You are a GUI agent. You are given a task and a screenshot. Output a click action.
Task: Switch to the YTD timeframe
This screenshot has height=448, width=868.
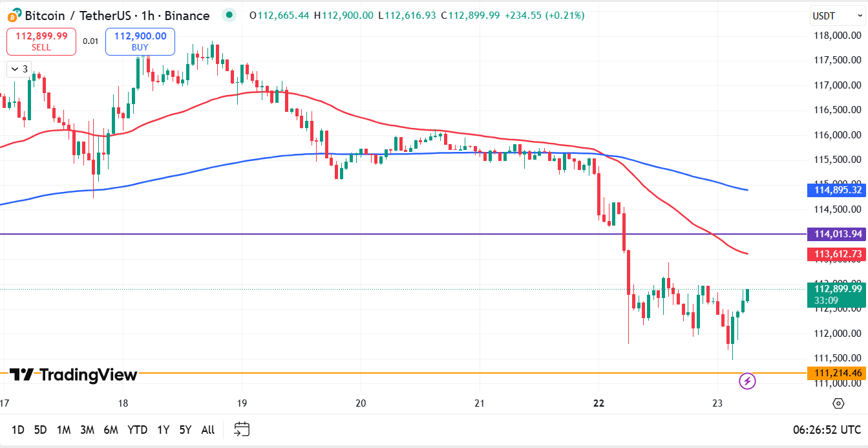[x=137, y=429]
